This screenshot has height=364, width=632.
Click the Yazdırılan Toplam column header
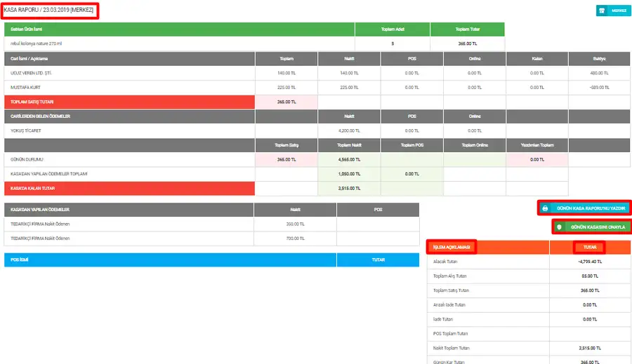pos(537,145)
